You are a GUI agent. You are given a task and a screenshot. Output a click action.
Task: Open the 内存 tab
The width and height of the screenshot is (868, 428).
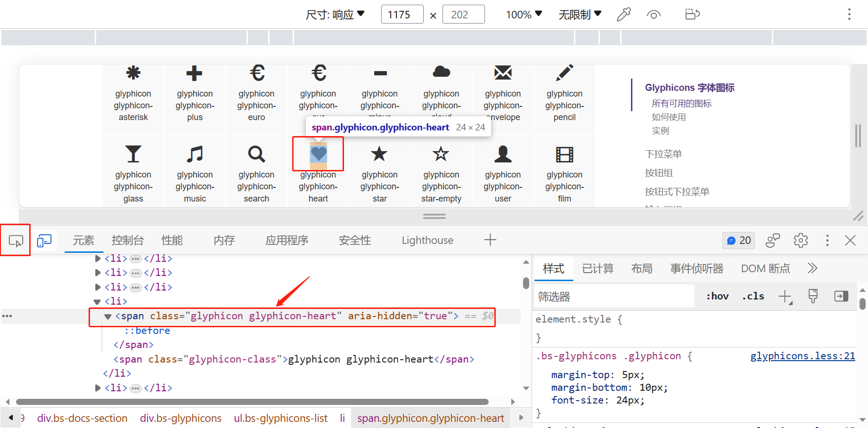click(x=224, y=241)
